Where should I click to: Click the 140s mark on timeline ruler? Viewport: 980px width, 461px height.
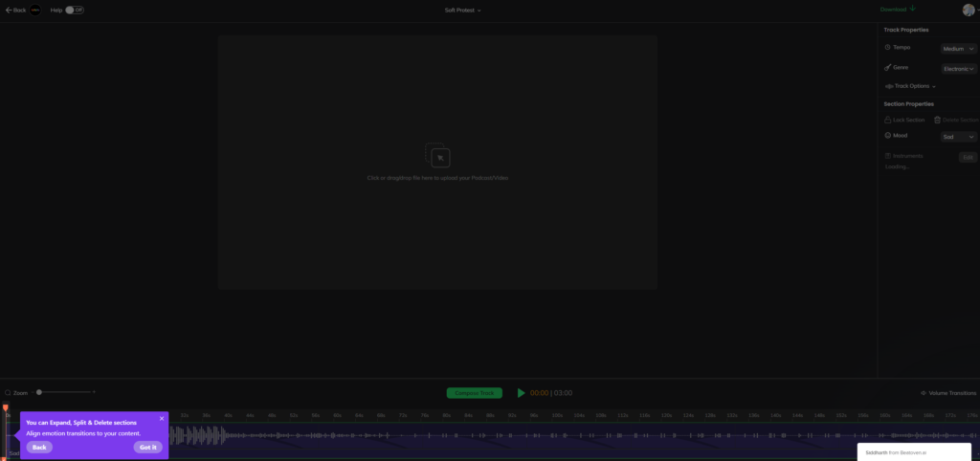pyautogui.click(x=775, y=415)
